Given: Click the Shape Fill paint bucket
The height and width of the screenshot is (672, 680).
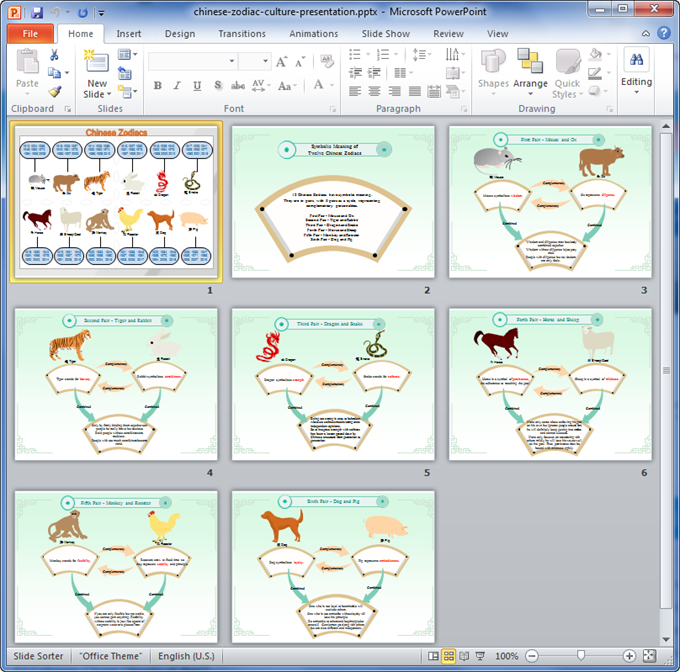Looking at the screenshot, I should tap(595, 54).
